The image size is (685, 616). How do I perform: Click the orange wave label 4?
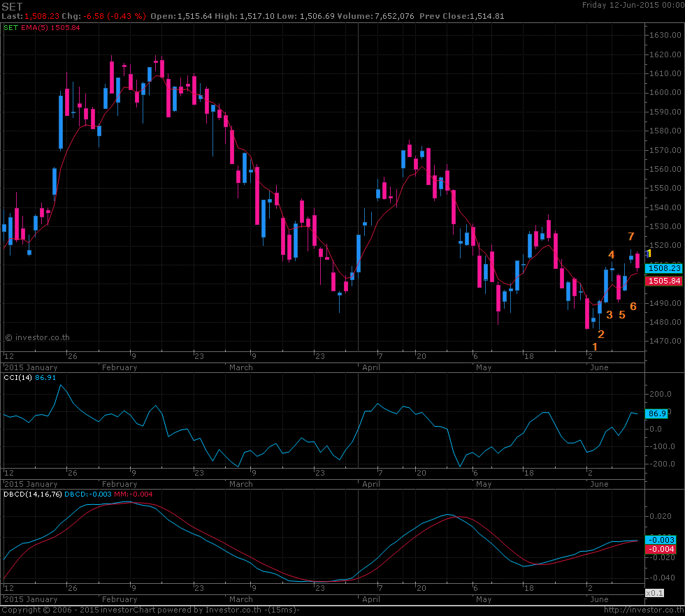tap(611, 255)
